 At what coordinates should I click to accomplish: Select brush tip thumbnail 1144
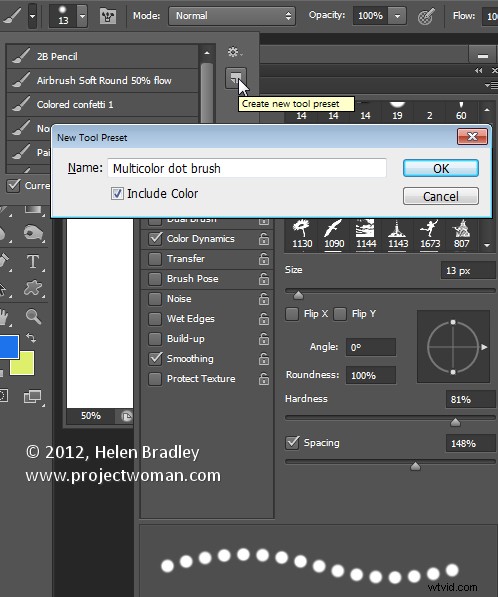tap(366, 234)
